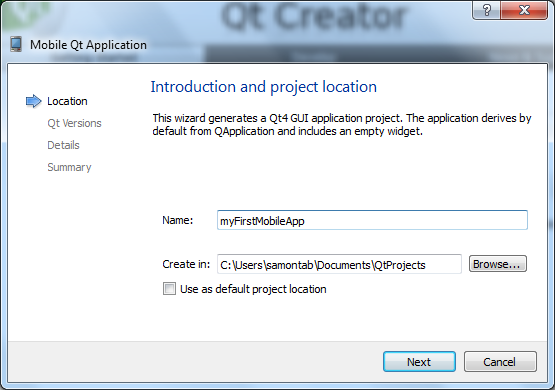Select the Qt Versions wizard step
Viewport: 555px width, 390px height.
(x=74, y=123)
